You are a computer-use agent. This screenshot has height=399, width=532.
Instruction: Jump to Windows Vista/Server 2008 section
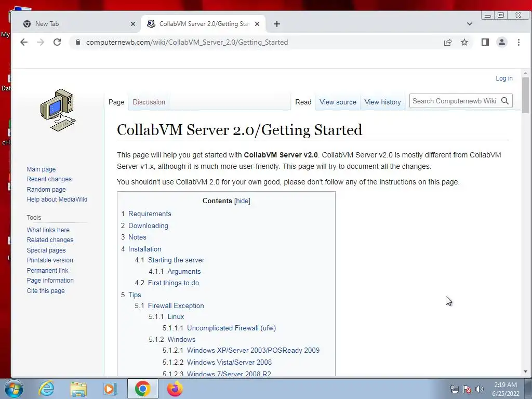[x=229, y=362]
